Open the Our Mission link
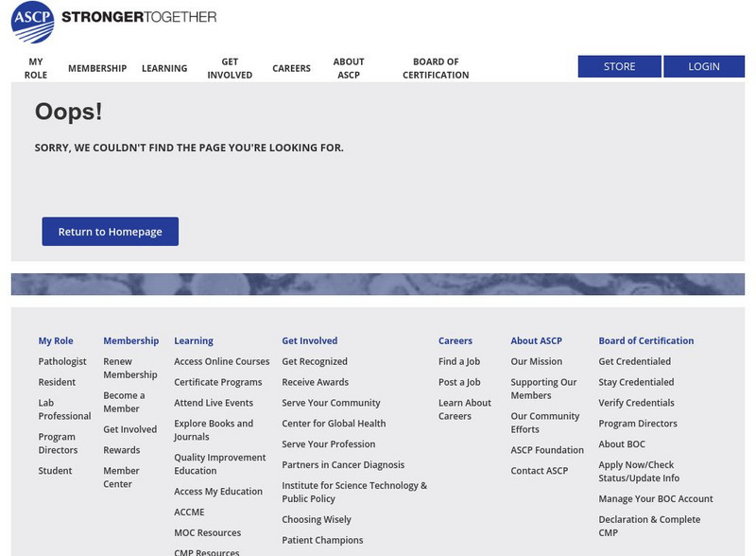756x556 pixels. 536,361
